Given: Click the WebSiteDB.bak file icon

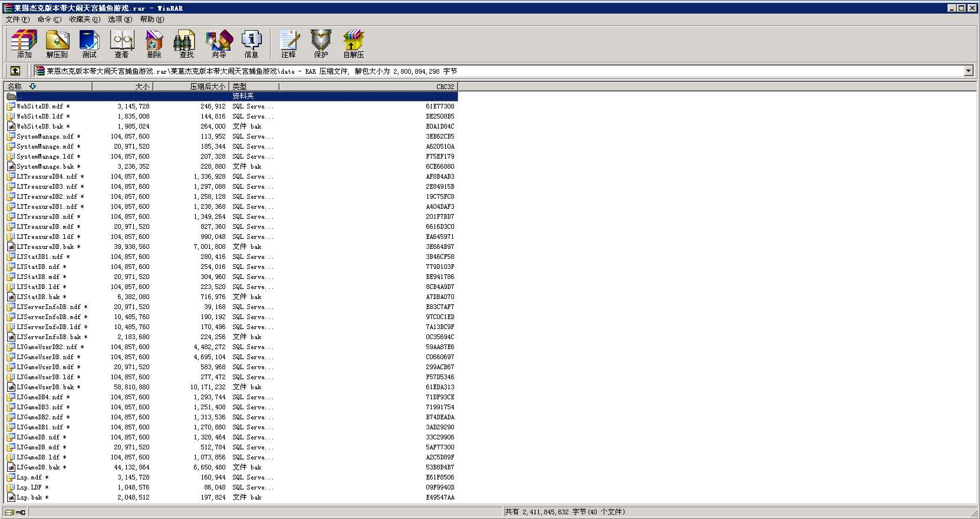Looking at the screenshot, I should (11, 126).
